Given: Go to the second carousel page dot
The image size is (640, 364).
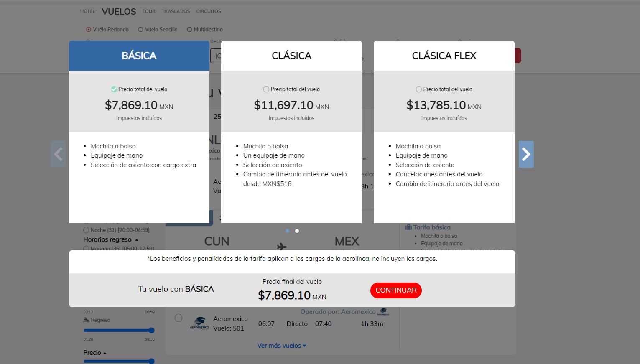Looking at the screenshot, I should (x=297, y=231).
